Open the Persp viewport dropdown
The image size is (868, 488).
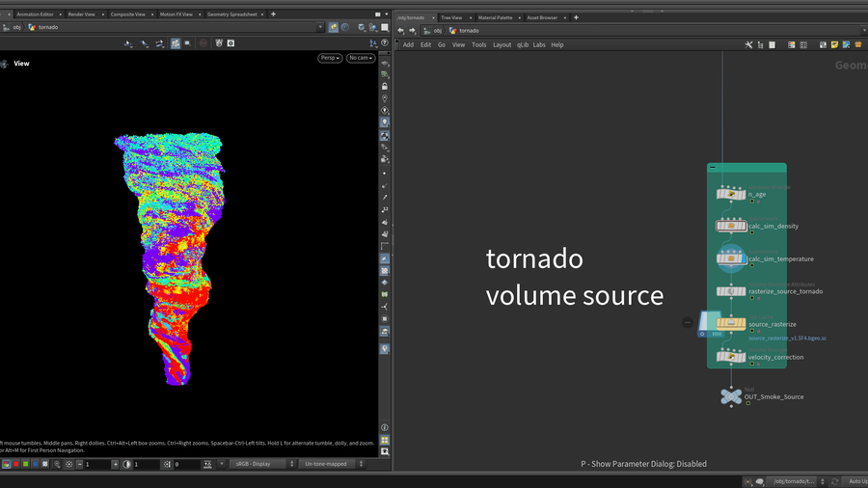point(330,58)
